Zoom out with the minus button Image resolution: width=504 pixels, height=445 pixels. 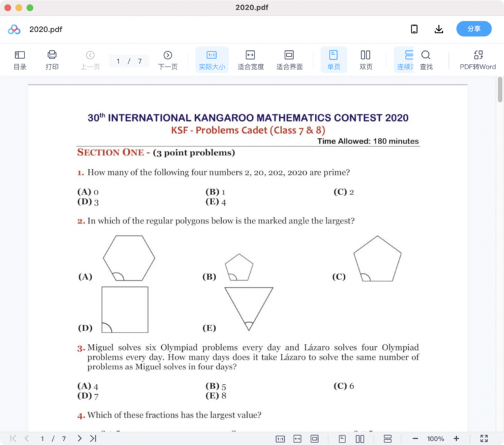click(x=415, y=439)
